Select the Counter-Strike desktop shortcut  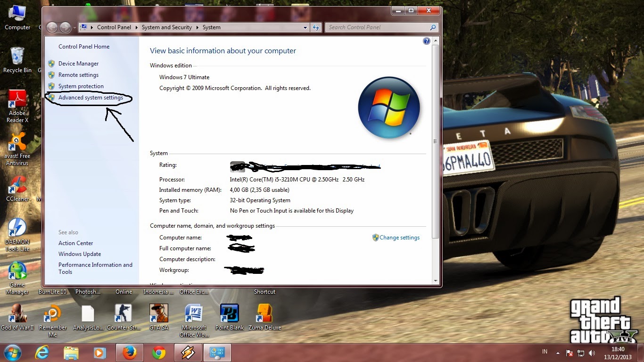coord(124,317)
